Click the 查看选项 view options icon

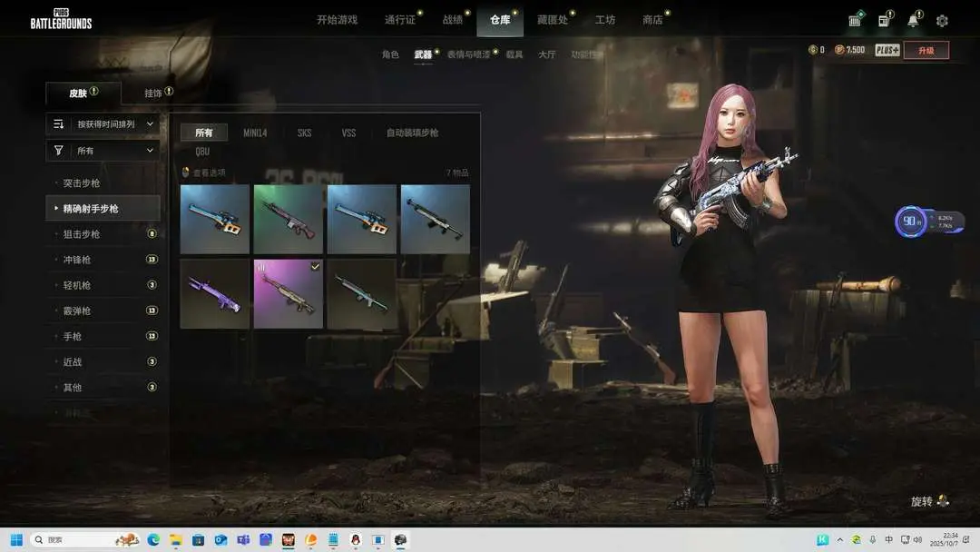[x=186, y=172]
